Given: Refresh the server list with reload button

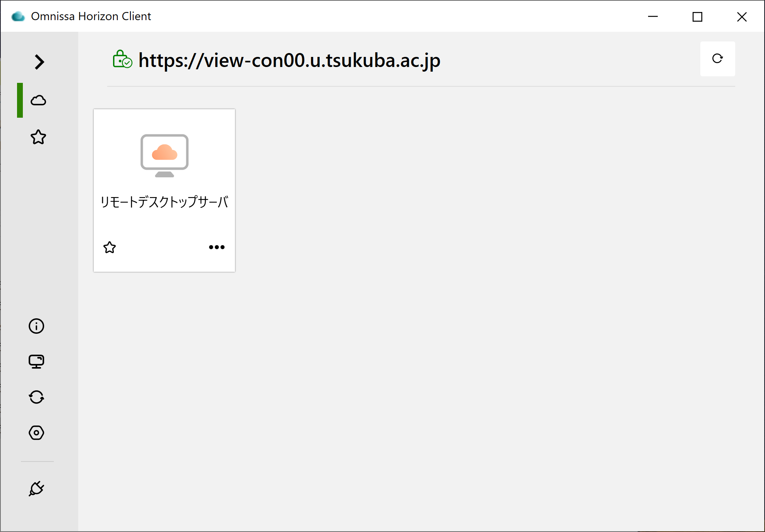Looking at the screenshot, I should (717, 58).
